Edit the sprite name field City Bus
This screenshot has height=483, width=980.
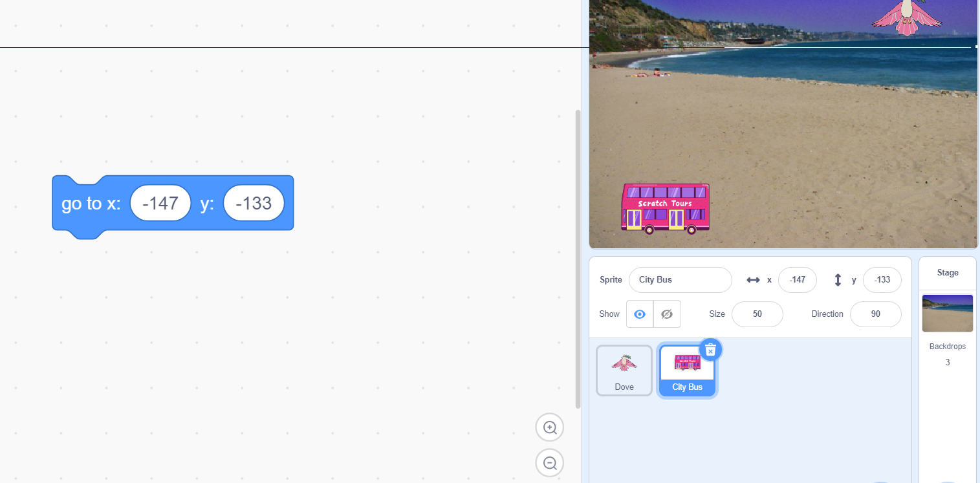(681, 280)
